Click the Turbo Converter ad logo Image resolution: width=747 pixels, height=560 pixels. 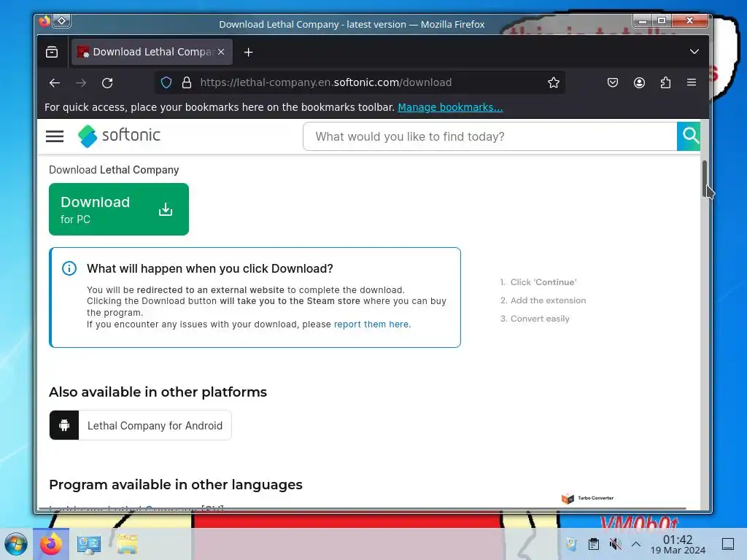pos(587,498)
